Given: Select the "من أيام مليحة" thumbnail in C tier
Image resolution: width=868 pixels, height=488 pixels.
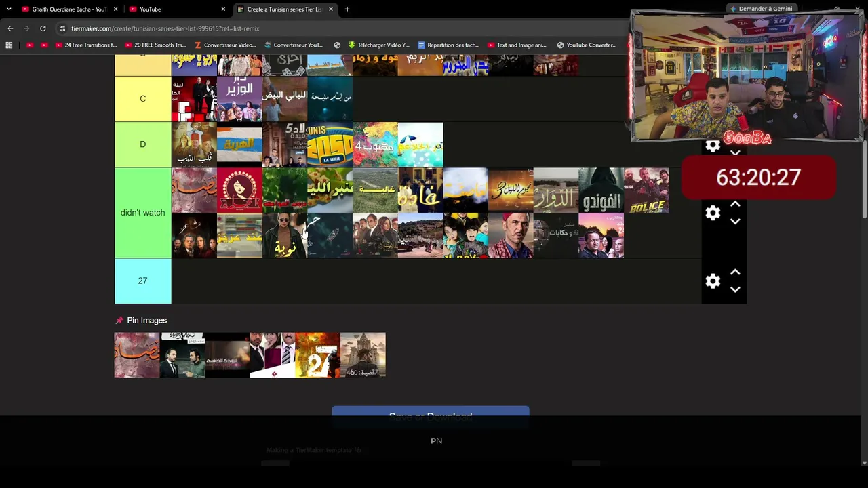Looking at the screenshot, I should [x=330, y=99].
